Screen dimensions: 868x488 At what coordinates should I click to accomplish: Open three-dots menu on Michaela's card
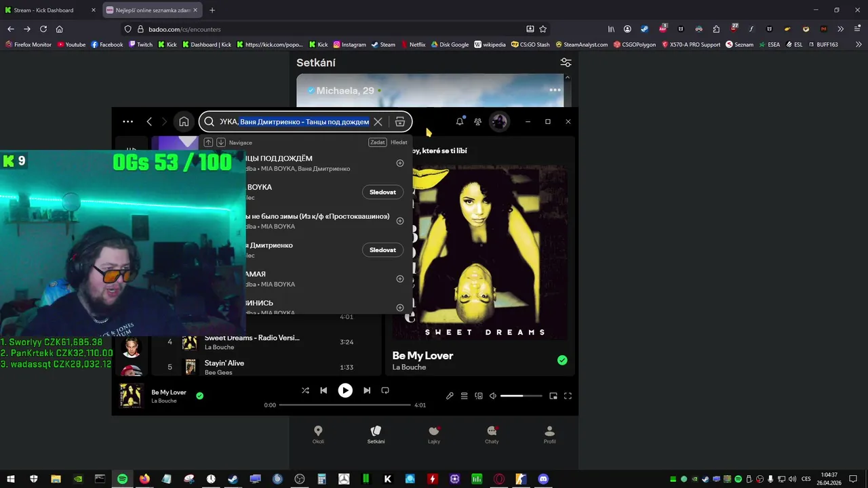tap(555, 90)
